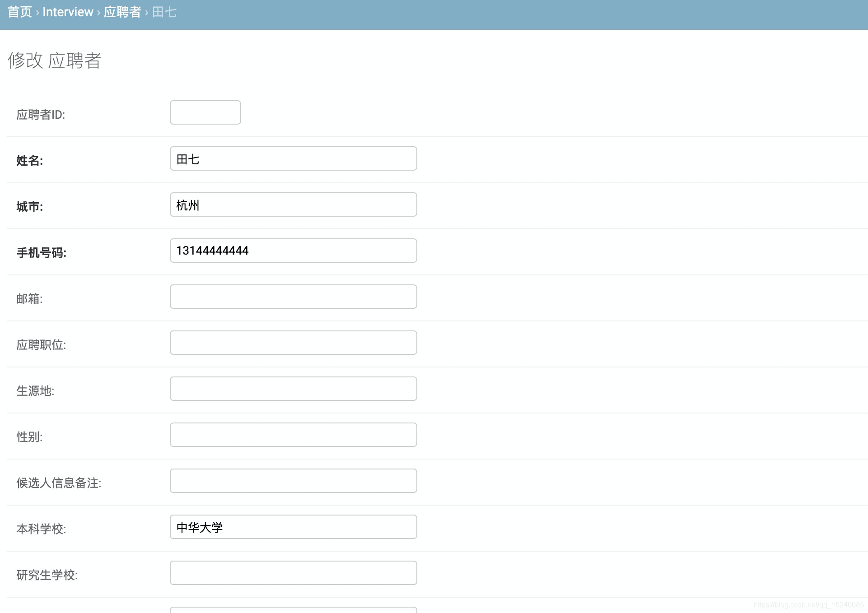Image resolution: width=868 pixels, height=613 pixels.
Task: Click the partially visible field below 研究生学校
Action: pos(293,610)
